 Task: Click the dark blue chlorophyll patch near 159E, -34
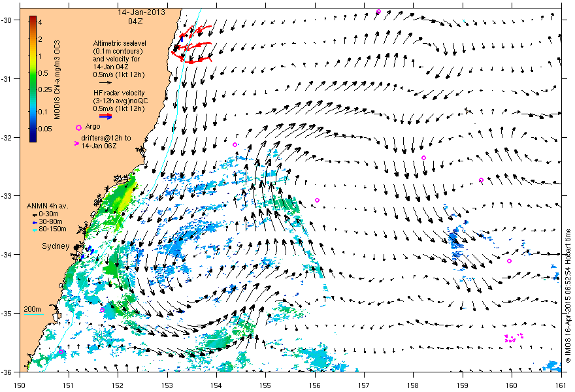coord(456,242)
